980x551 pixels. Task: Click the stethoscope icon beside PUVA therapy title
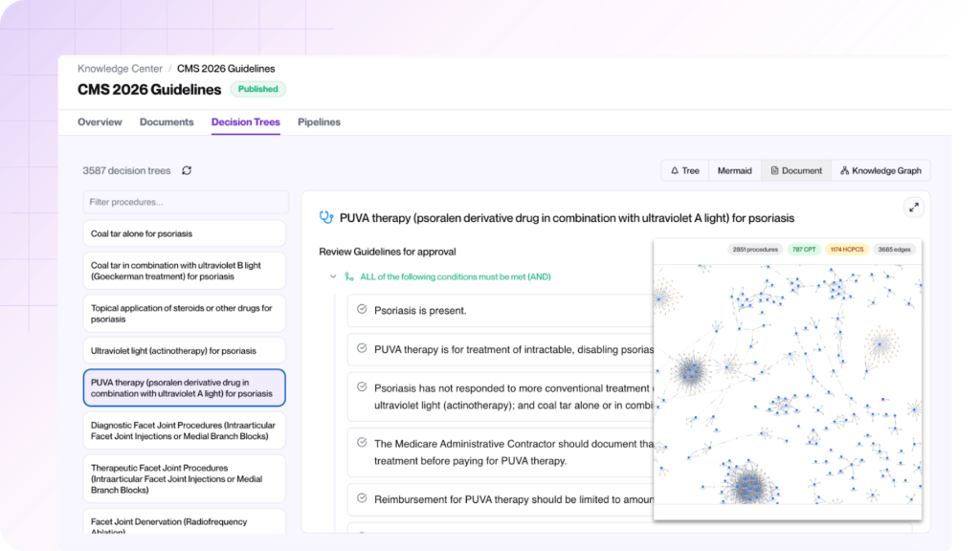pyautogui.click(x=326, y=217)
